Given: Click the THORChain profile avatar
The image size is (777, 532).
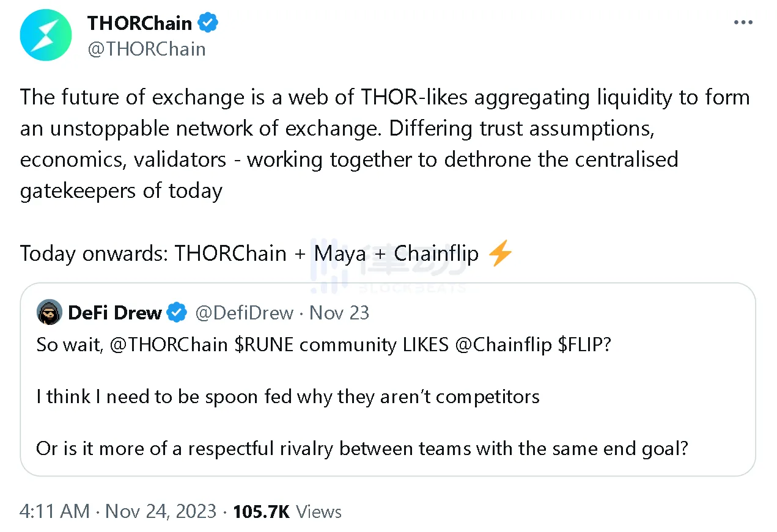Looking at the screenshot, I should (x=46, y=35).
